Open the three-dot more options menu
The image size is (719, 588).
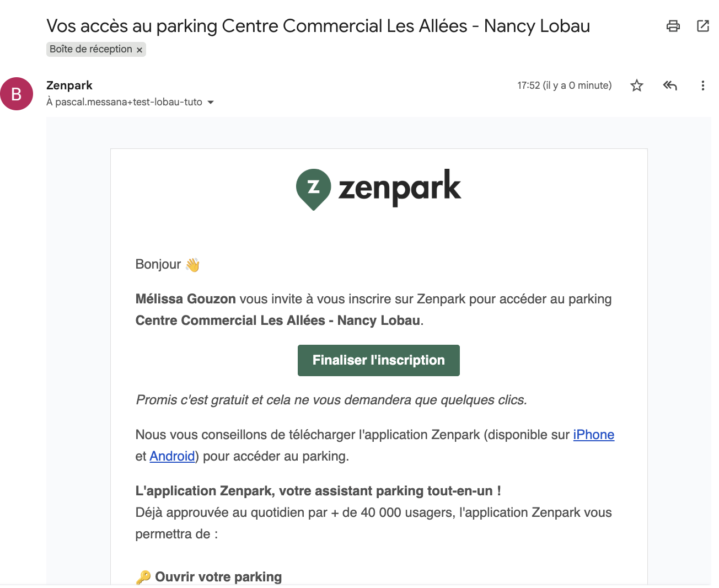tap(702, 85)
